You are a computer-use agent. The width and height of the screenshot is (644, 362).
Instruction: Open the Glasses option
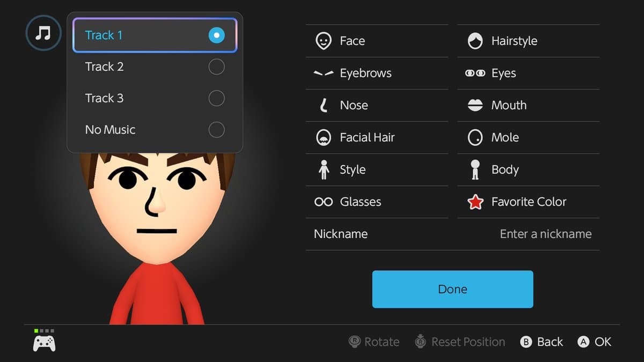[377, 202]
